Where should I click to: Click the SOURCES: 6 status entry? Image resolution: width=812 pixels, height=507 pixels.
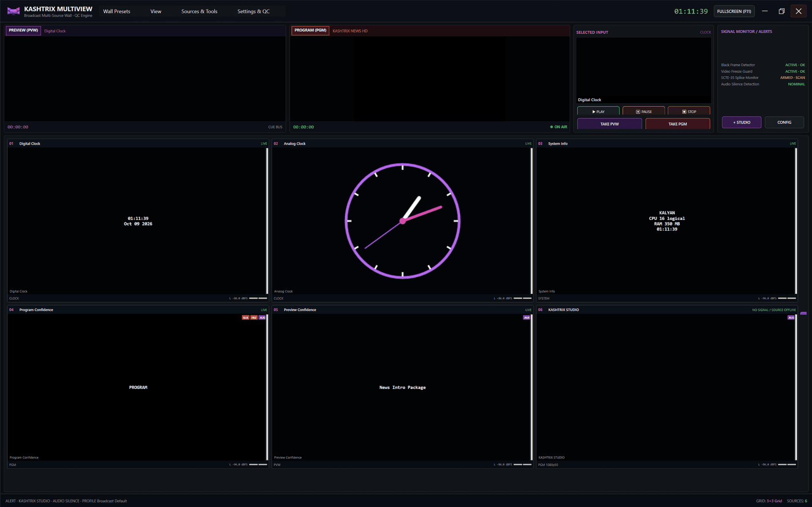pyautogui.click(x=797, y=501)
